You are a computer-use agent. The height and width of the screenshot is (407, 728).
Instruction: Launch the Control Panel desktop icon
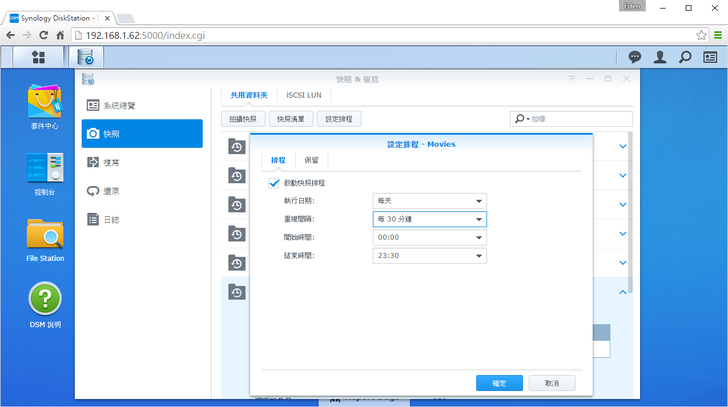click(45, 173)
